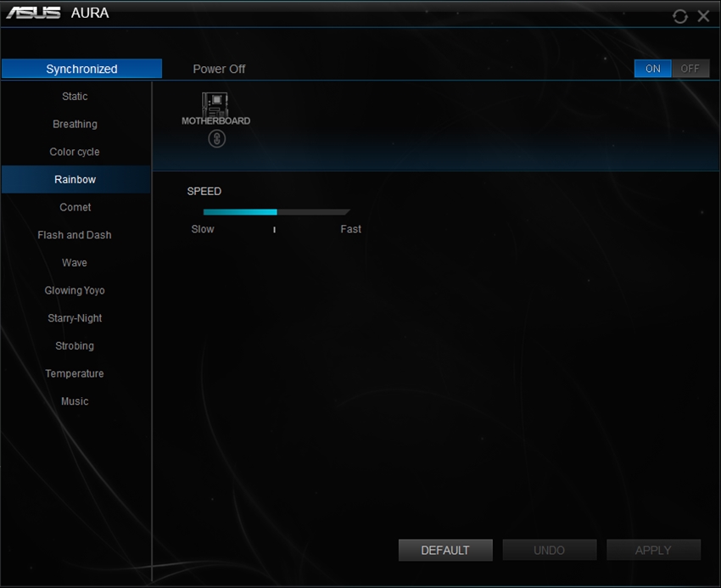Choose the Flash and Dash effect
Screen dimensions: 721x588
point(75,235)
